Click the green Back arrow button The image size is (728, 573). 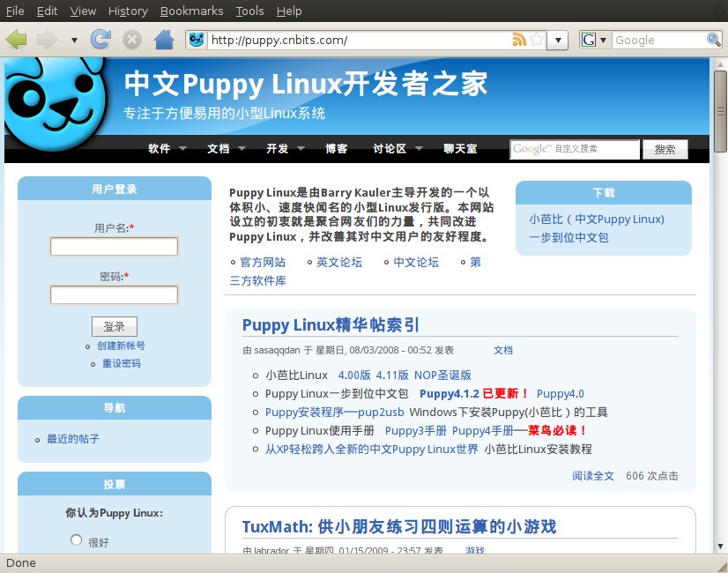[16, 40]
